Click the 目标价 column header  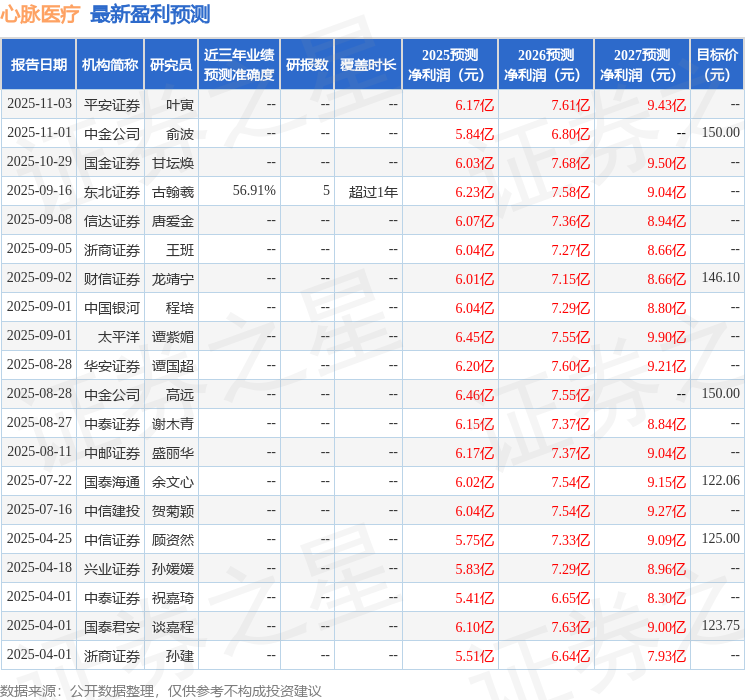click(x=717, y=65)
